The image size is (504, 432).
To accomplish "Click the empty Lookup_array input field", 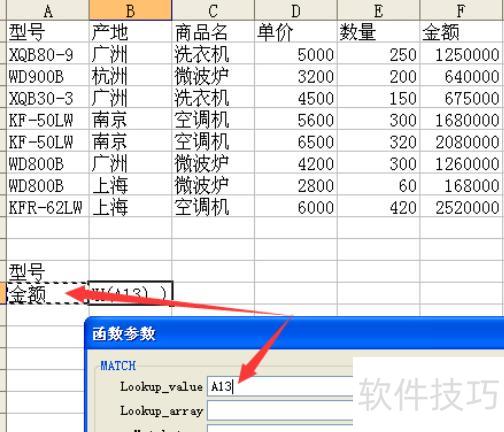I will coord(280,410).
